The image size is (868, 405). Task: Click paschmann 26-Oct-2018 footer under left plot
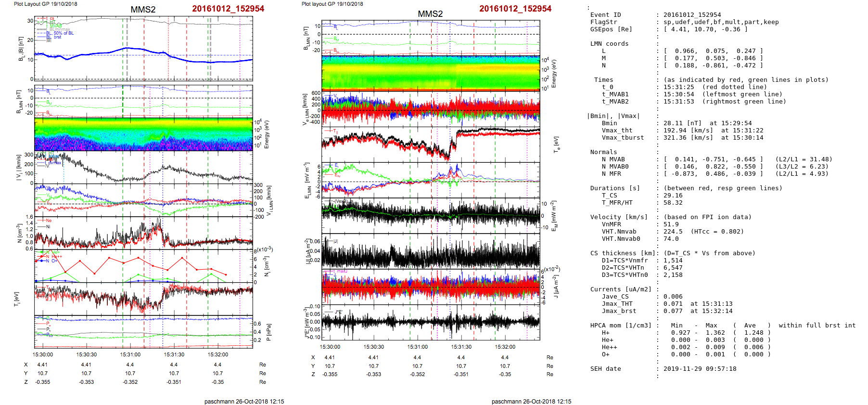coord(244,401)
